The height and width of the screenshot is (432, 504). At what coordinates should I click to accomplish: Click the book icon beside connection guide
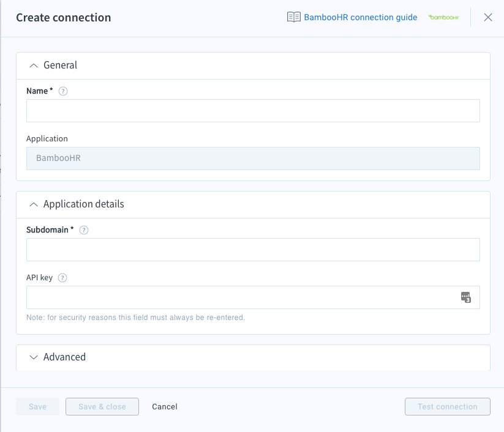(294, 17)
